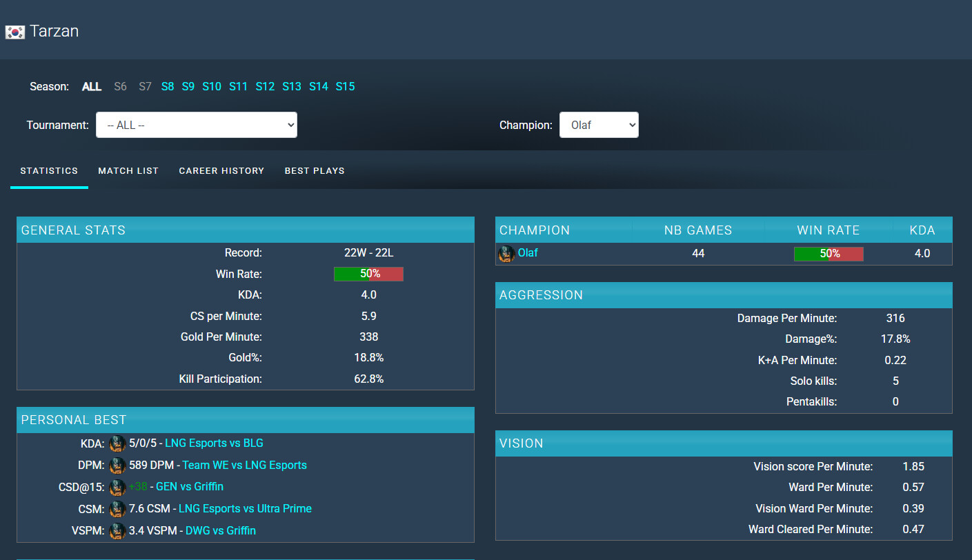This screenshot has width=972, height=560.
Task: Select season S15
Action: (346, 86)
